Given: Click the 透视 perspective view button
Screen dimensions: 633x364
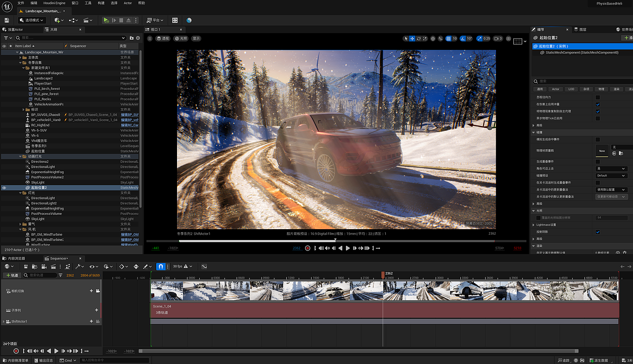Looking at the screenshot, I should tap(163, 39).
